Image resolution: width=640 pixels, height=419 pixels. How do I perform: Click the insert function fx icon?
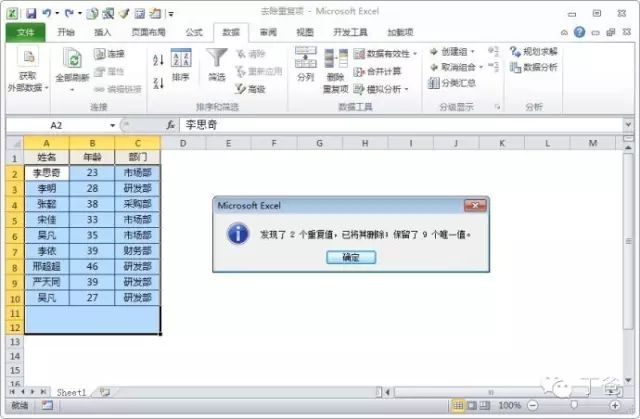[171, 125]
